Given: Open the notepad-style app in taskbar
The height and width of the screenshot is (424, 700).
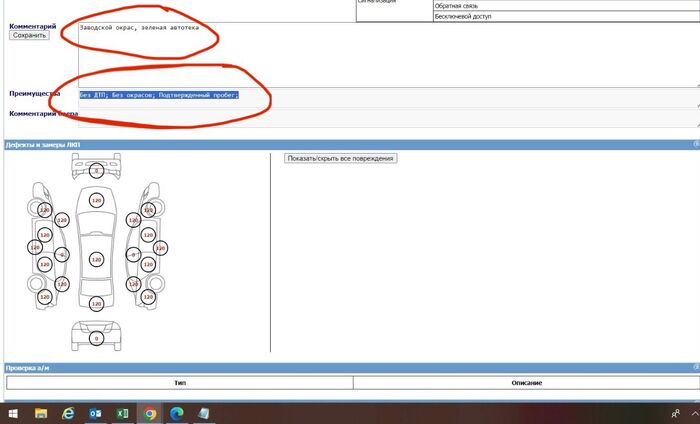Looking at the screenshot, I should 204,414.
